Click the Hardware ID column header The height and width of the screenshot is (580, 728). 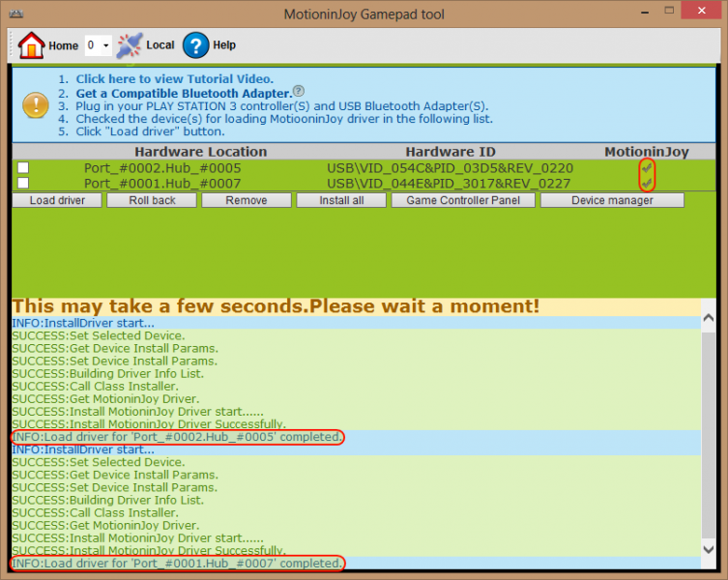click(x=451, y=152)
